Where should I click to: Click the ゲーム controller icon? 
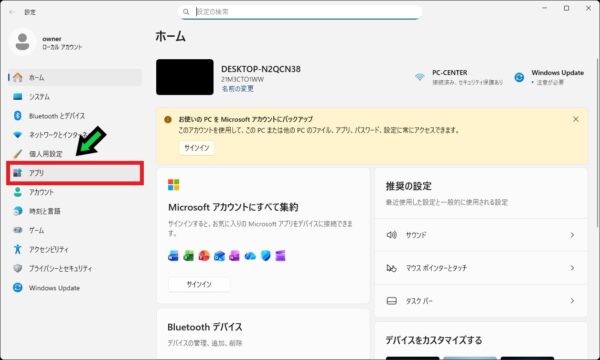click(18, 230)
